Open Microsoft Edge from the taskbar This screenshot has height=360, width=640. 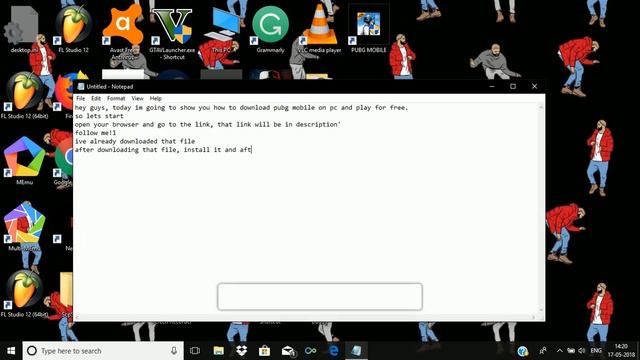(334, 351)
